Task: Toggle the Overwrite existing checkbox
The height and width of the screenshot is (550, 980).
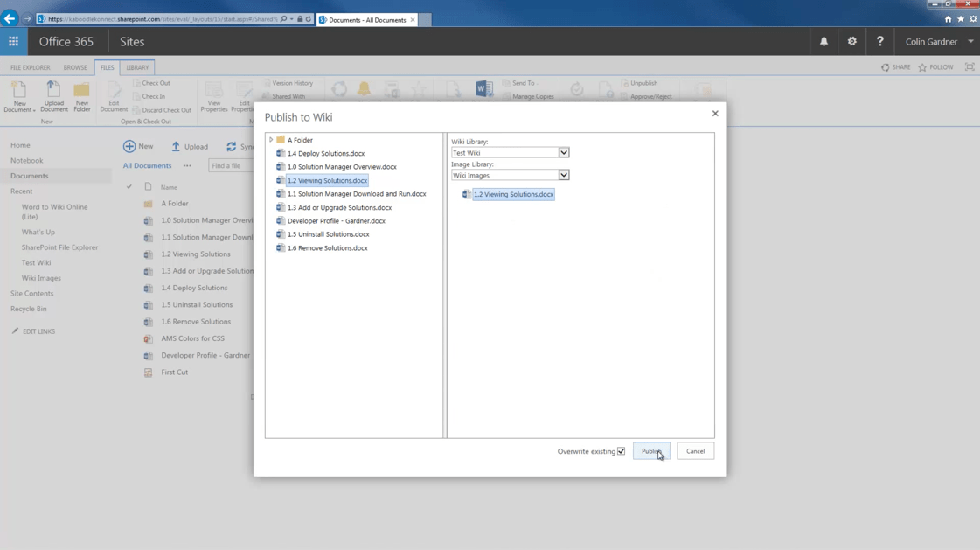Action: tap(622, 451)
